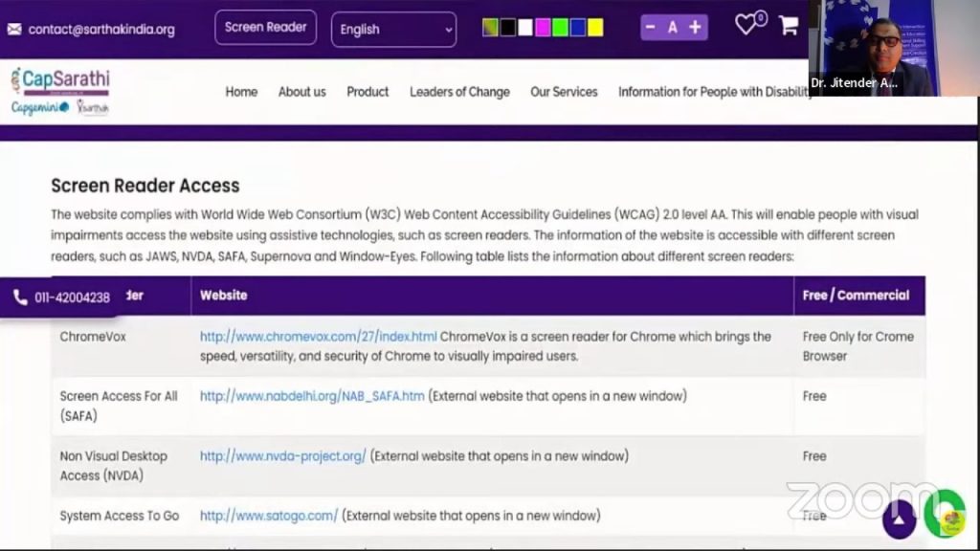The image size is (980, 551).
Task: Activate the Screen Reader button
Action: [x=266, y=28]
